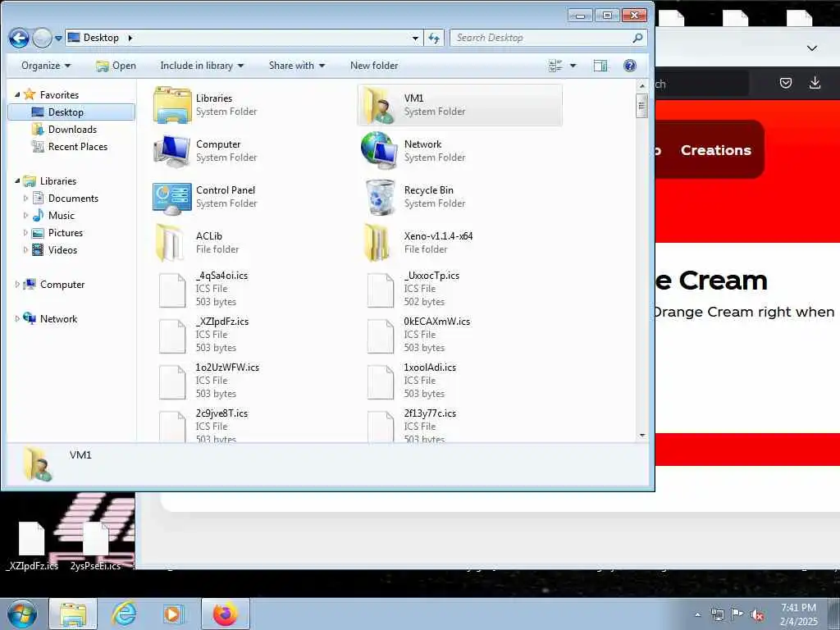Click the magnifier search icon
The image size is (840, 630).
pyautogui.click(x=637, y=38)
